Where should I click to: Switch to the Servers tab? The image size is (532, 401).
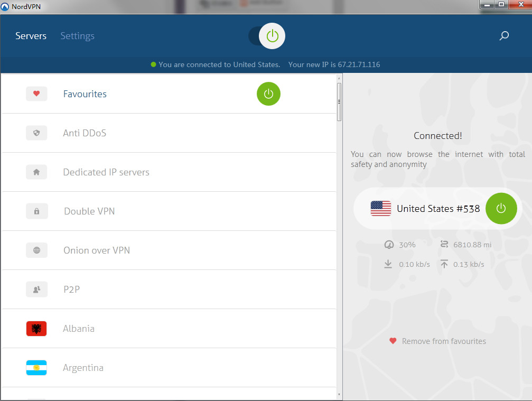tap(31, 36)
